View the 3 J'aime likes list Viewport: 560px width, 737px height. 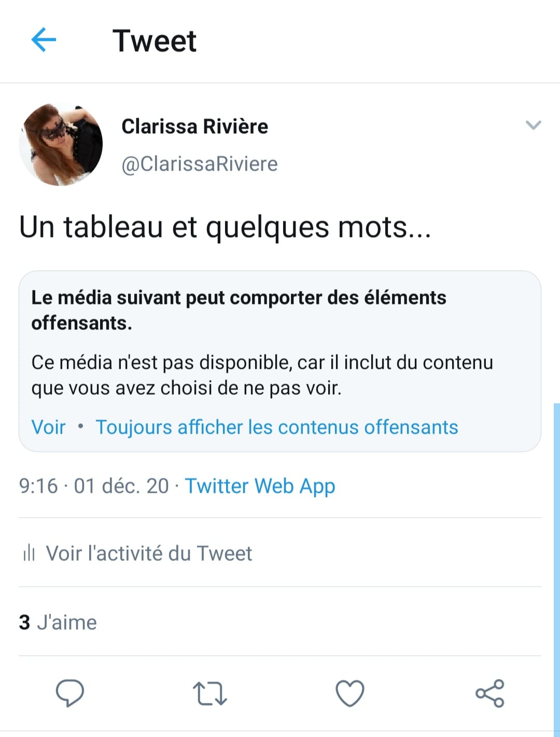(x=58, y=622)
